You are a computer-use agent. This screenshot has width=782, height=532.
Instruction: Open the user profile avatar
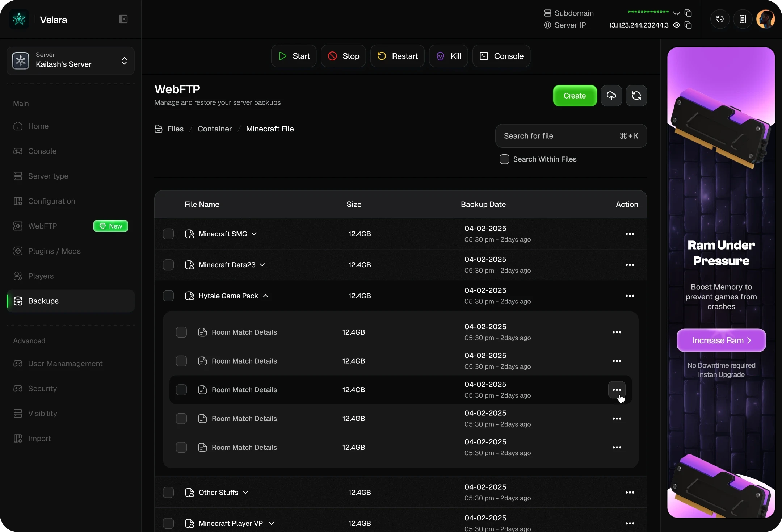(765, 19)
